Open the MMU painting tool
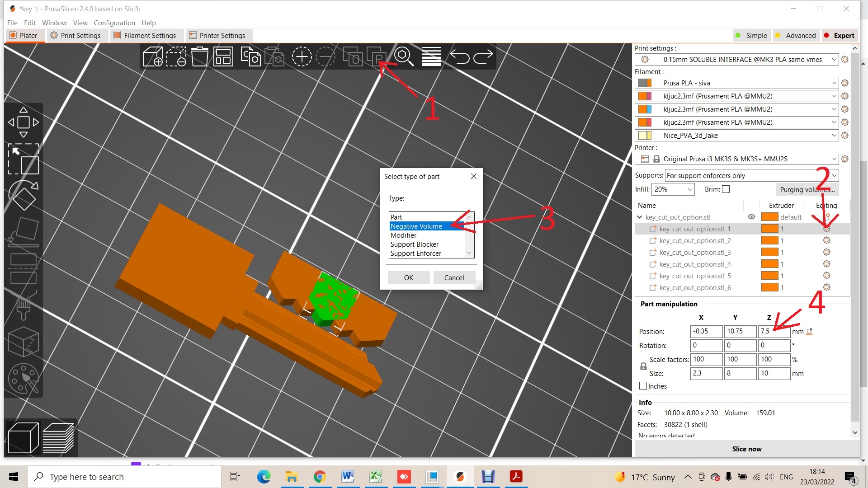Image resolution: width=868 pixels, height=488 pixels. [x=24, y=379]
